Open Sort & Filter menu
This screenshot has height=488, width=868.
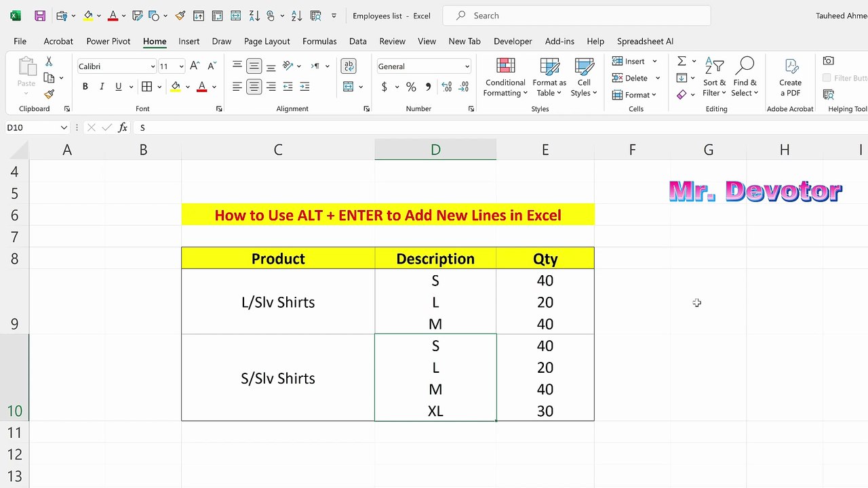pyautogui.click(x=714, y=77)
